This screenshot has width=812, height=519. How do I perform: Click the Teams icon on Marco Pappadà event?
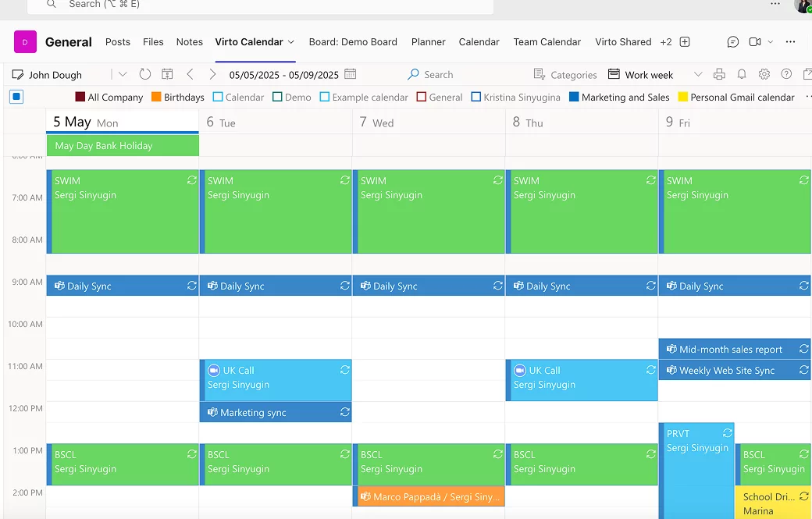[365, 496]
